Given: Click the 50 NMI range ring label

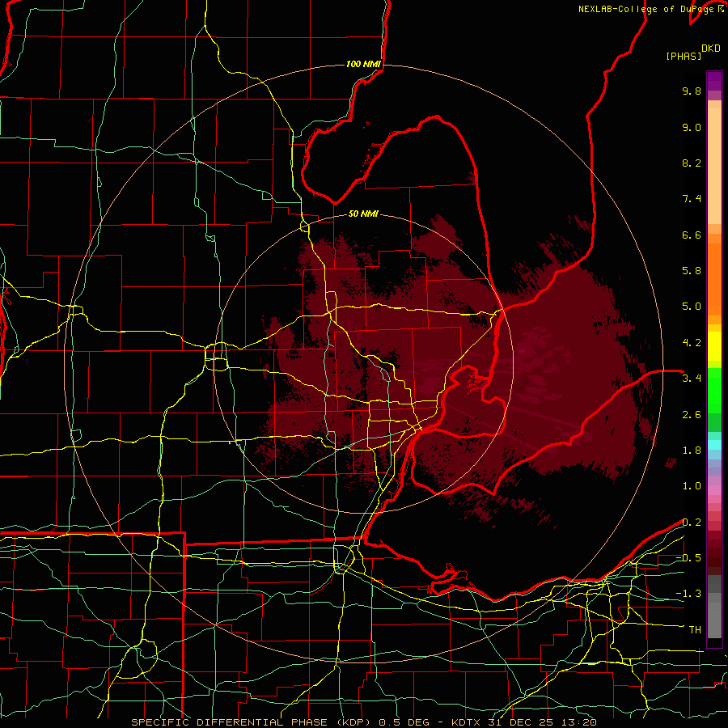Looking at the screenshot, I should pyautogui.click(x=363, y=214).
